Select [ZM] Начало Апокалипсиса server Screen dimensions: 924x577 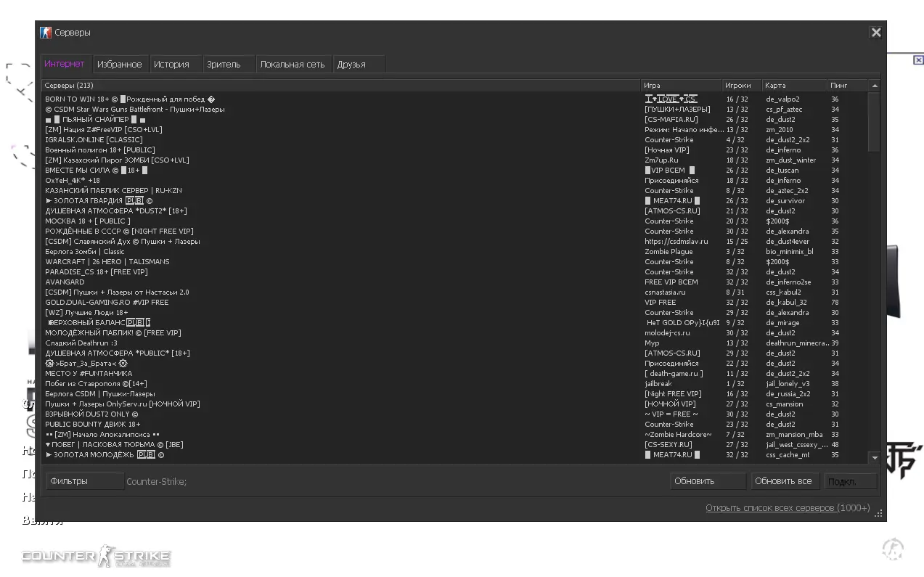click(455, 435)
